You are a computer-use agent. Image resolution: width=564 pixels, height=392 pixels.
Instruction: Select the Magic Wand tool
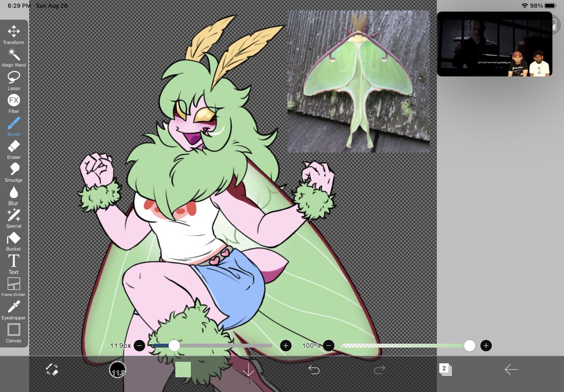tap(14, 58)
